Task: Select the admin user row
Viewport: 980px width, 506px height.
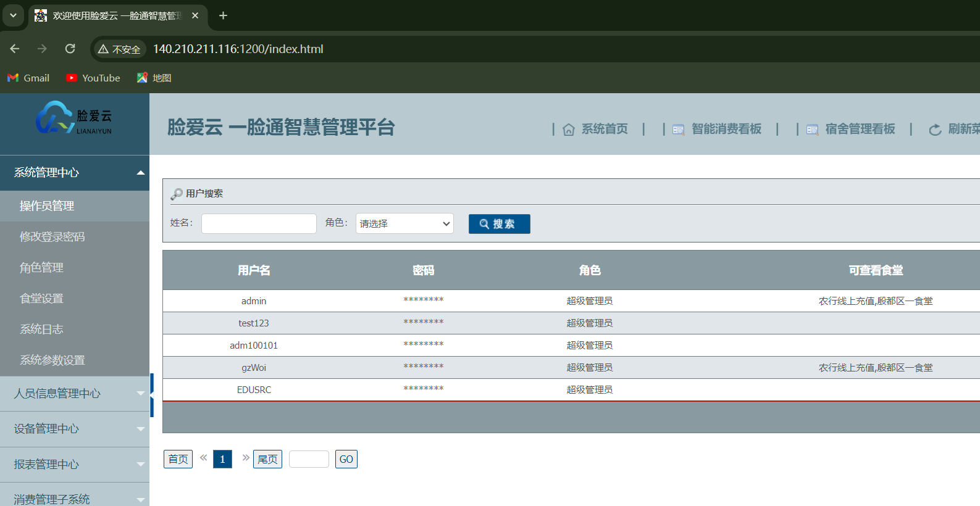Action: [x=571, y=301]
